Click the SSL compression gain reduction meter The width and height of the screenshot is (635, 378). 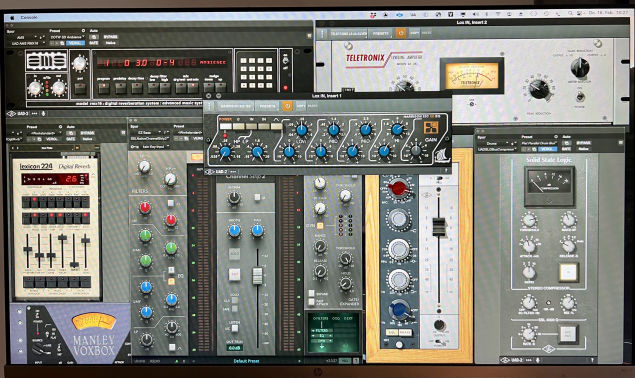[549, 185]
